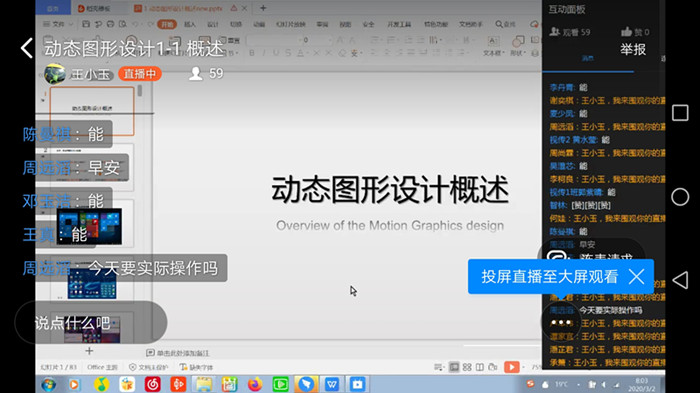The height and width of the screenshot is (393, 700).
Task: Select the 切换 ribbon tab
Action: click(x=236, y=24)
